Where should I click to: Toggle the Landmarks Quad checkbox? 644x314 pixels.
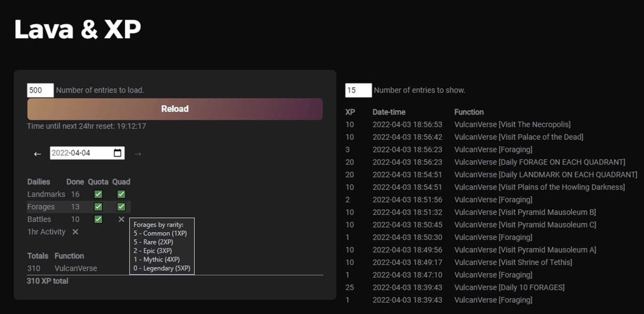[121, 194]
